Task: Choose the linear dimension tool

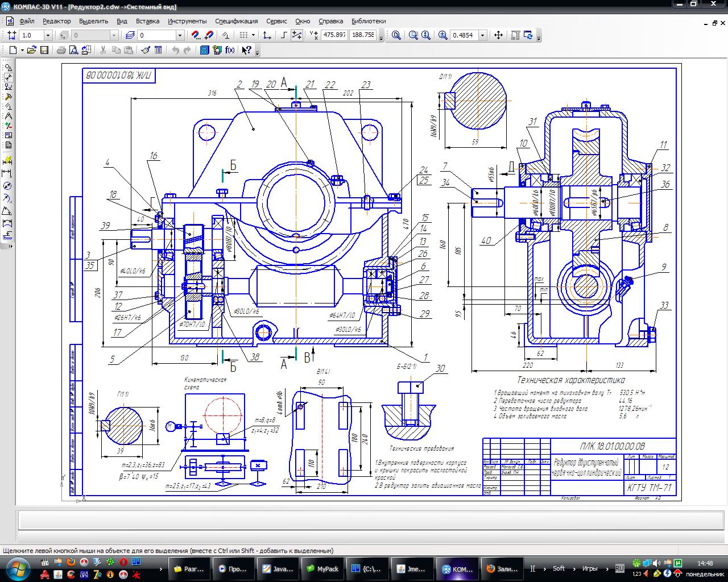Action: click(x=8, y=173)
